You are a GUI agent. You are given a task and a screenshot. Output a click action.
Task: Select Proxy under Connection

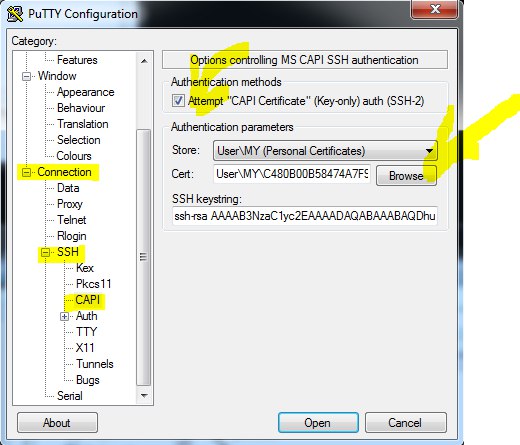[70, 204]
